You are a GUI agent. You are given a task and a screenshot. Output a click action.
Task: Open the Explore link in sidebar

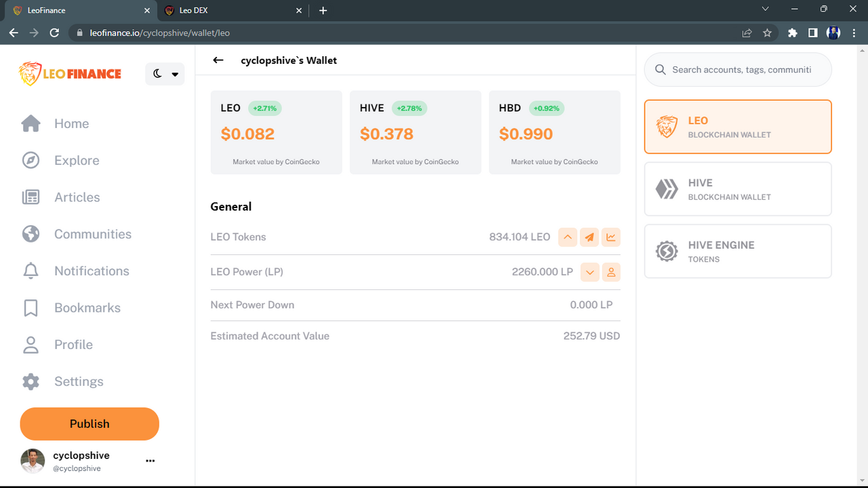(77, 161)
